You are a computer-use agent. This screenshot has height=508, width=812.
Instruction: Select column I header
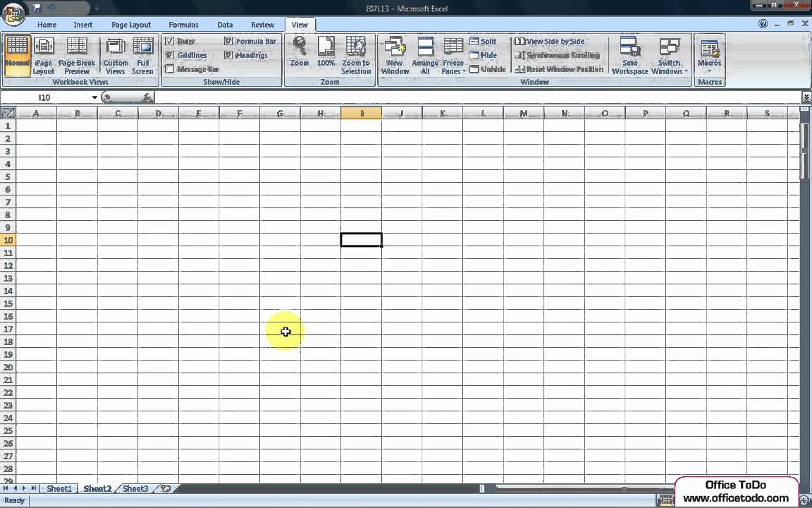362,113
